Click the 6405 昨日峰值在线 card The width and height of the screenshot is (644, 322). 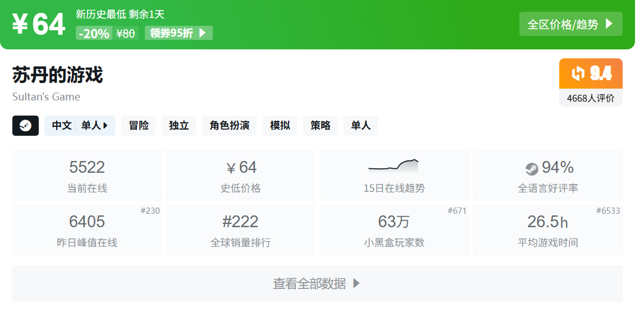pos(87,230)
